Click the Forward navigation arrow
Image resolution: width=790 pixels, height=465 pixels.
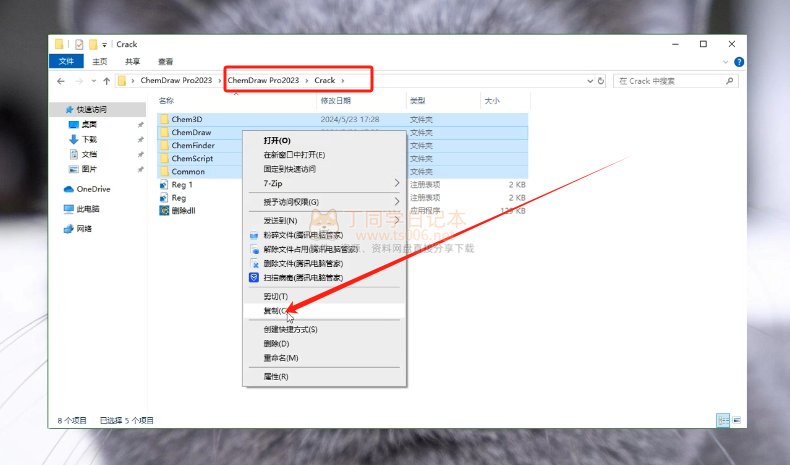(x=79, y=81)
